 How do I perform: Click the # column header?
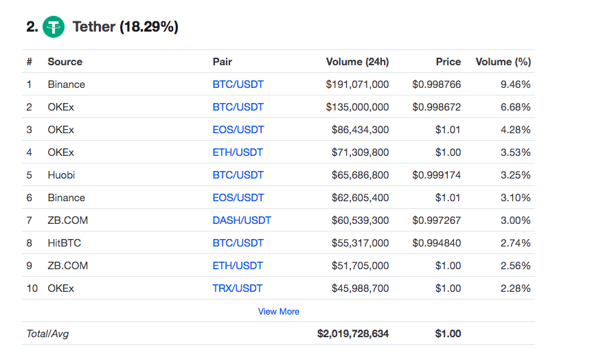coord(30,62)
